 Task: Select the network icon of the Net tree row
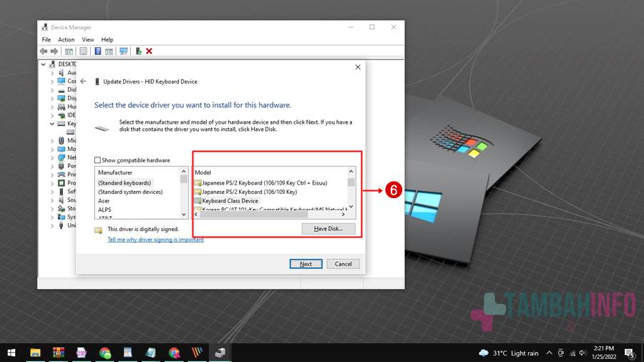tap(62, 157)
